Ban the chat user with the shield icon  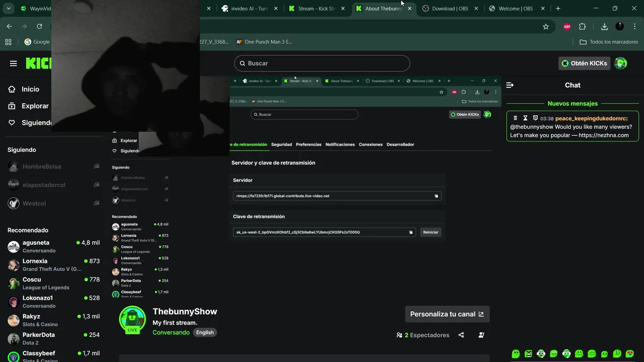535,118
